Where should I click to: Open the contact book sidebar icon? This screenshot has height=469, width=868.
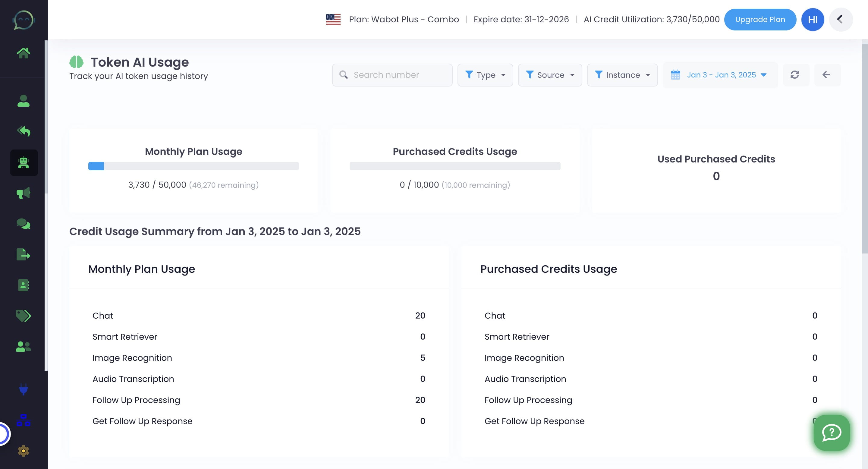[x=23, y=285]
